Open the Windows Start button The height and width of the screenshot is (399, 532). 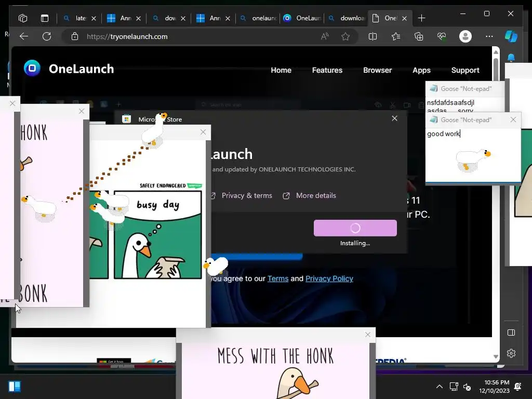[x=15, y=387]
